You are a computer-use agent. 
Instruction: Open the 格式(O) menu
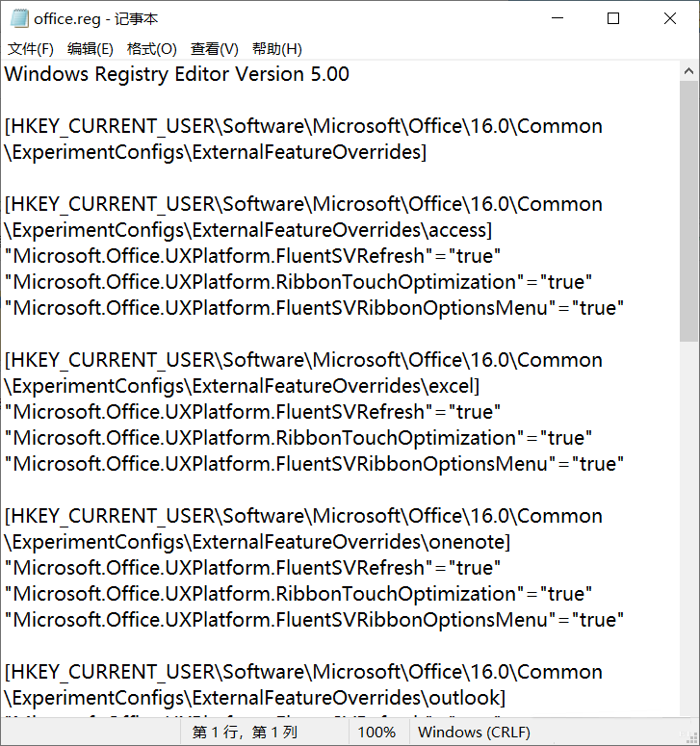tap(152, 48)
